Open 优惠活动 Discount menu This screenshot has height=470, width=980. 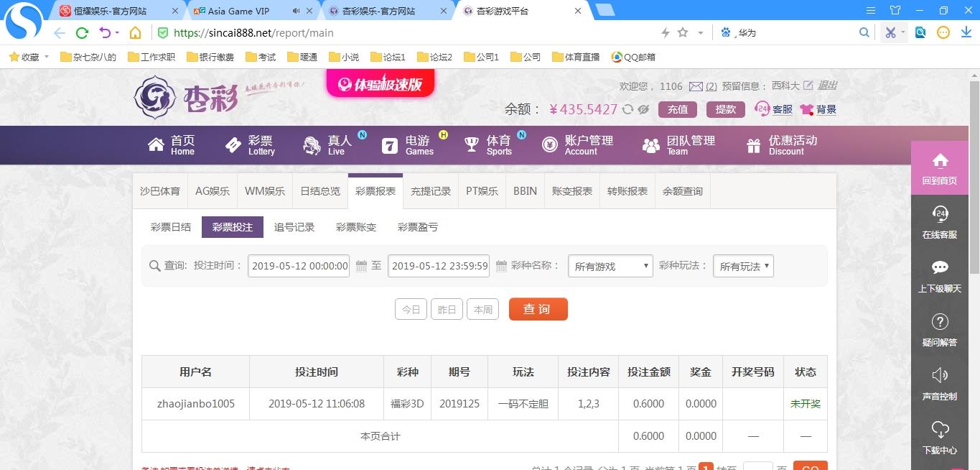pyautogui.click(x=782, y=145)
